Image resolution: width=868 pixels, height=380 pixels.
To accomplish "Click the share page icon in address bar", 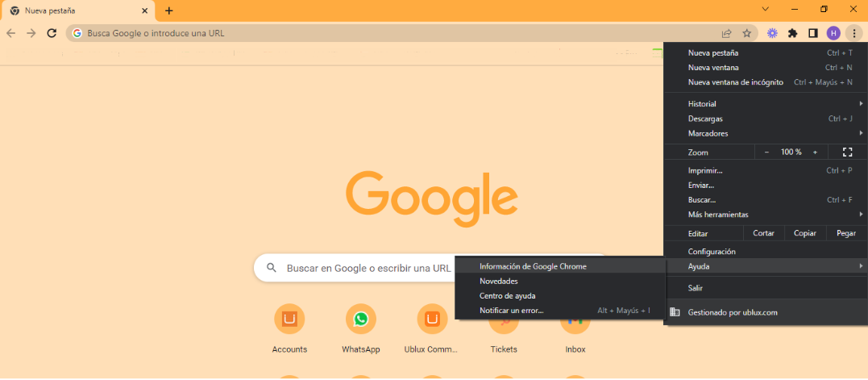I will coord(727,33).
